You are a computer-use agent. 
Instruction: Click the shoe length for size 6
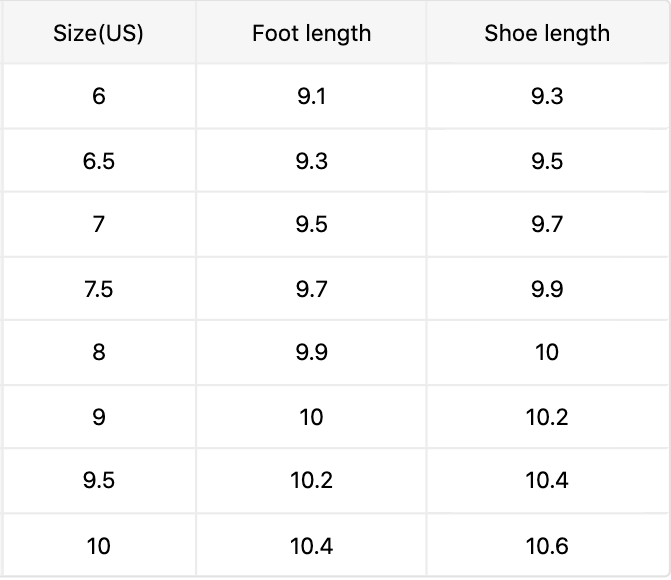(547, 97)
